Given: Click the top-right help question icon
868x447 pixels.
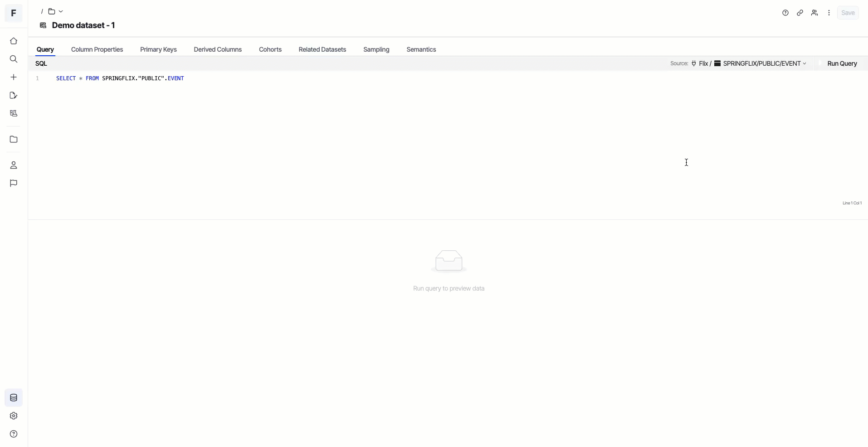Looking at the screenshot, I should click(785, 13).
